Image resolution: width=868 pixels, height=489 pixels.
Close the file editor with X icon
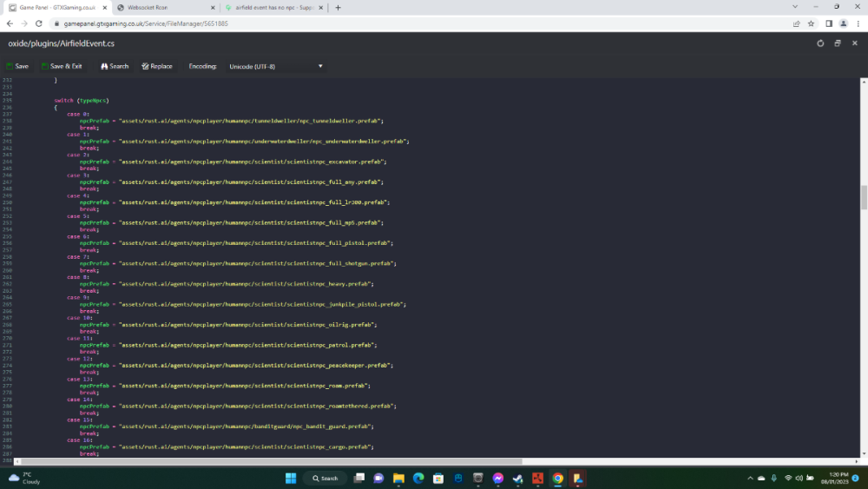855,43
